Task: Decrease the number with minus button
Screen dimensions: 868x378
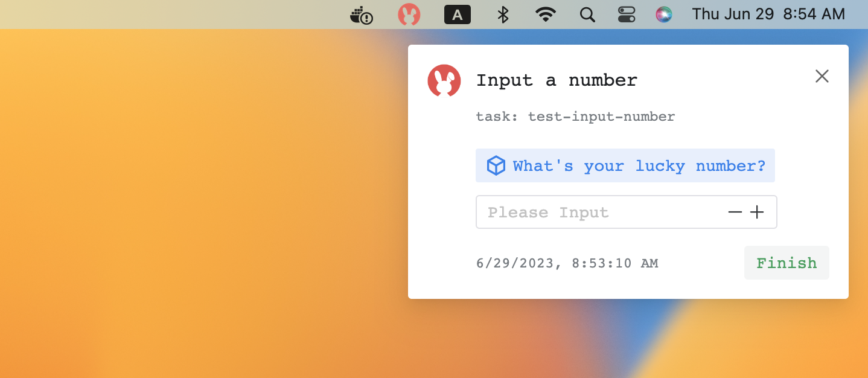Action: tap(735, 212)
